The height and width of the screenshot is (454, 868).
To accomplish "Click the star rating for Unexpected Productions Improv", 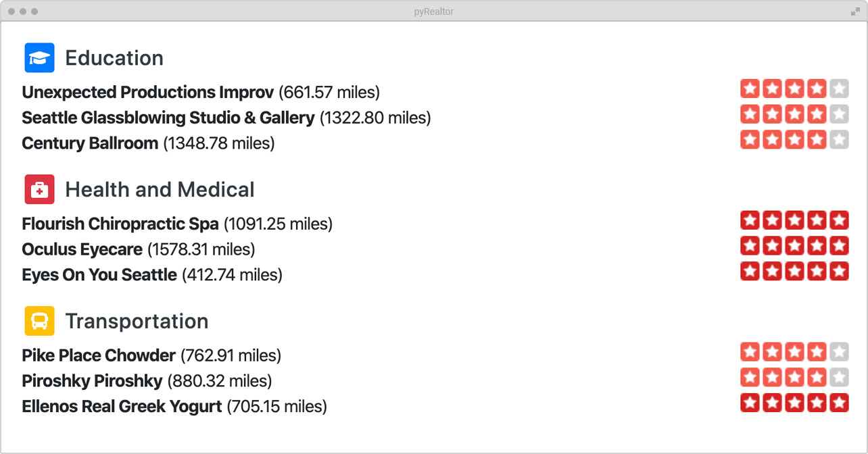I will coord(794,89).
